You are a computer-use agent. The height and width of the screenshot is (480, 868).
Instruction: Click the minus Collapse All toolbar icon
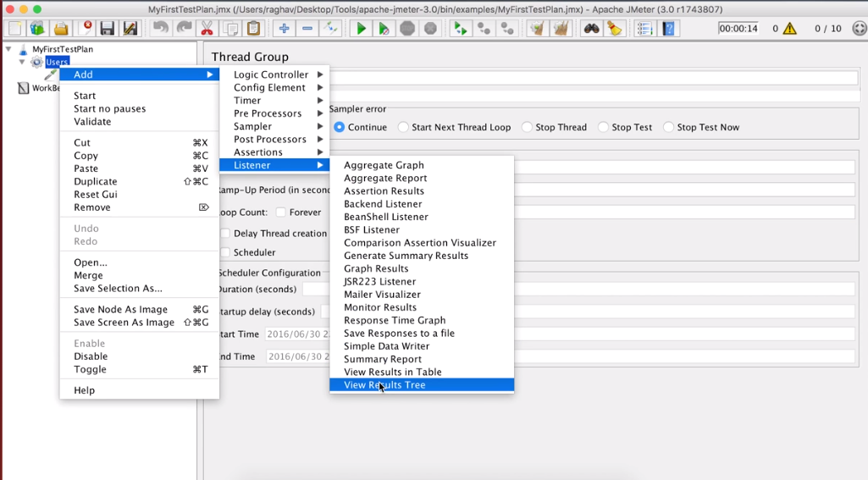(x=307, y=28)
